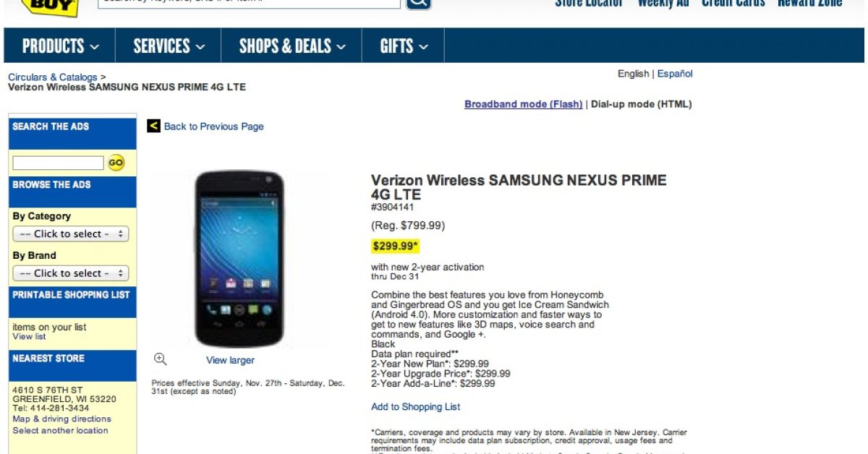
Task: Click Select another location link
Action: 60,430
